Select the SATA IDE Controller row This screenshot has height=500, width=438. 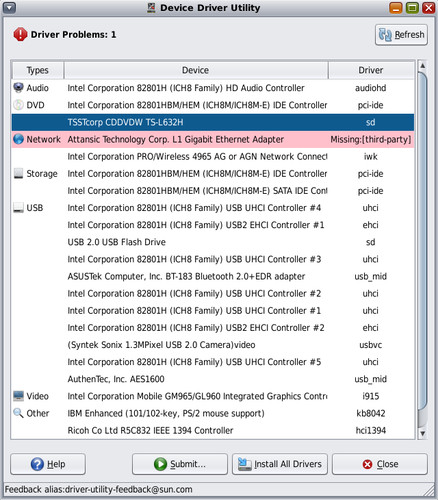[x=213, y=191]
